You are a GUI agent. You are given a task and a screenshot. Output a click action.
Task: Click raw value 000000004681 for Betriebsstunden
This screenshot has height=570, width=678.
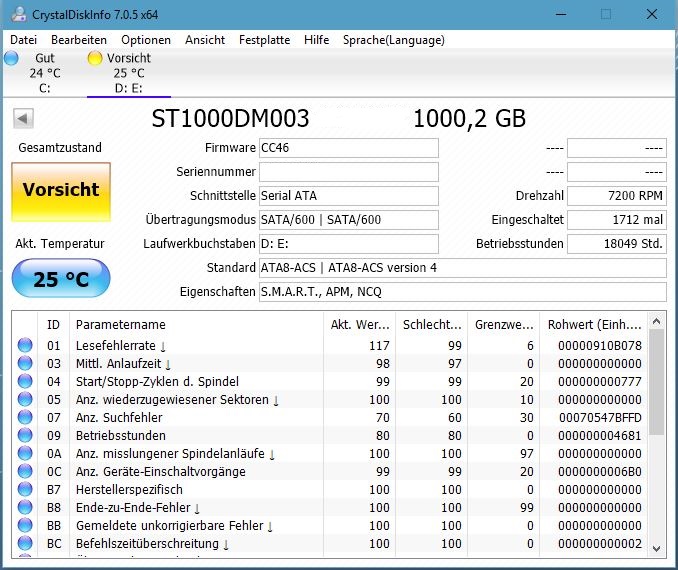[600, 436]
